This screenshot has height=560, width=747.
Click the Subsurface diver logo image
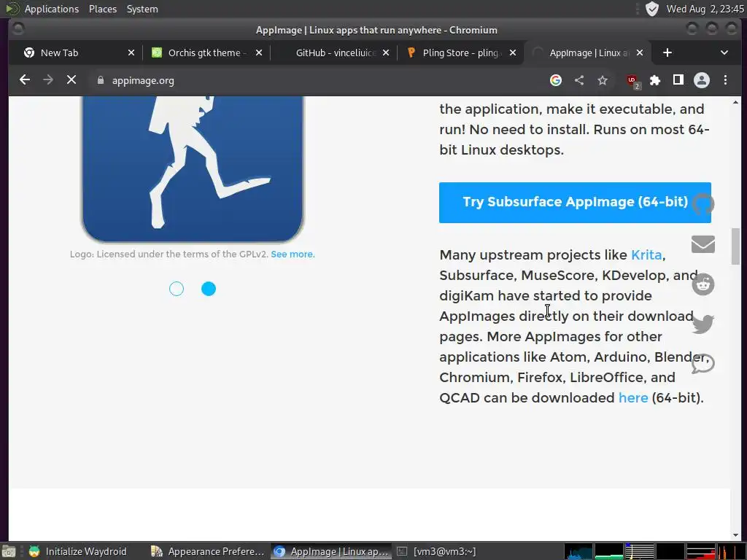point(193,169)
